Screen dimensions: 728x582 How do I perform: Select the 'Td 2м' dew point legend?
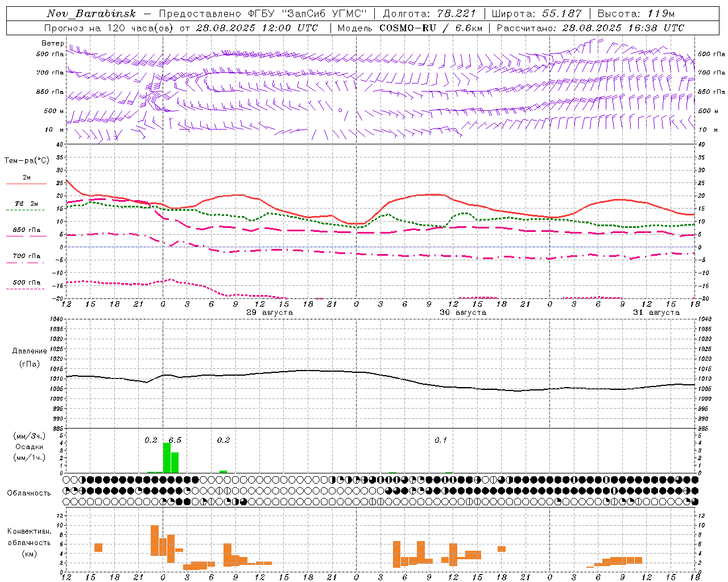click(x=27, y=203)
